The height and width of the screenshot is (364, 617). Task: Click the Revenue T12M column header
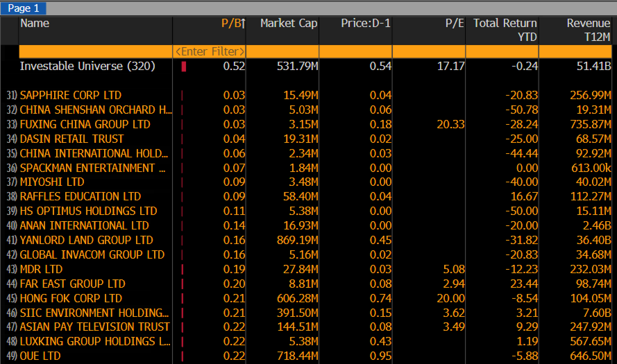coord(575,30)
